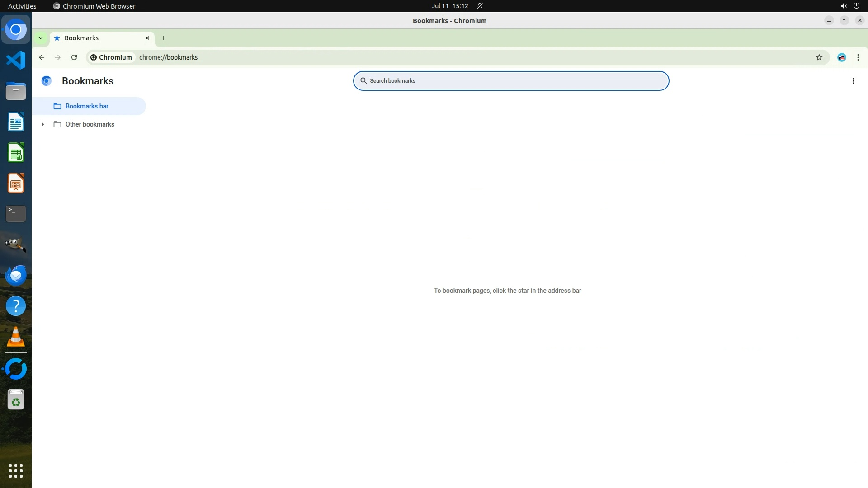This screenshot has height=488, width=868.
Task: Go back to the previous page
Action: point(42,57)
